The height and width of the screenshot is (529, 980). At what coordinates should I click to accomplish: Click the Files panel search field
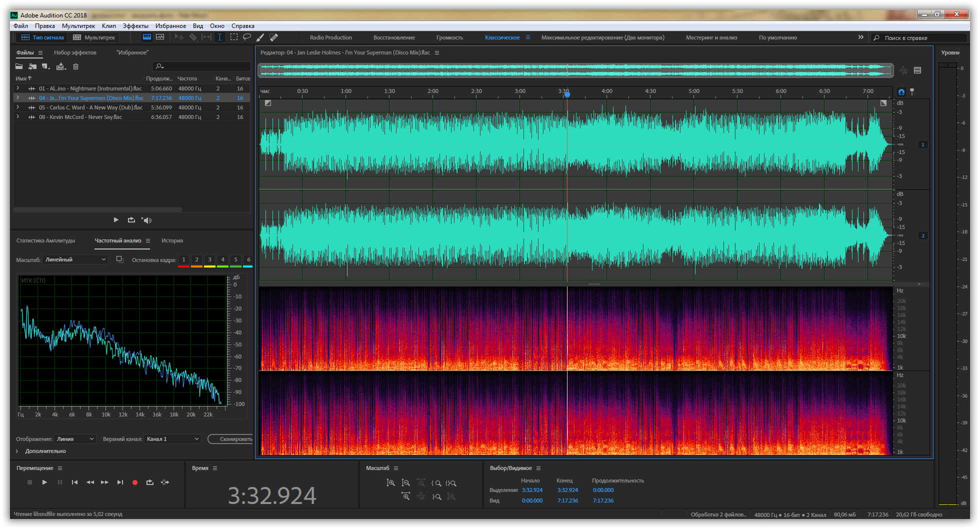click(201, 66)
